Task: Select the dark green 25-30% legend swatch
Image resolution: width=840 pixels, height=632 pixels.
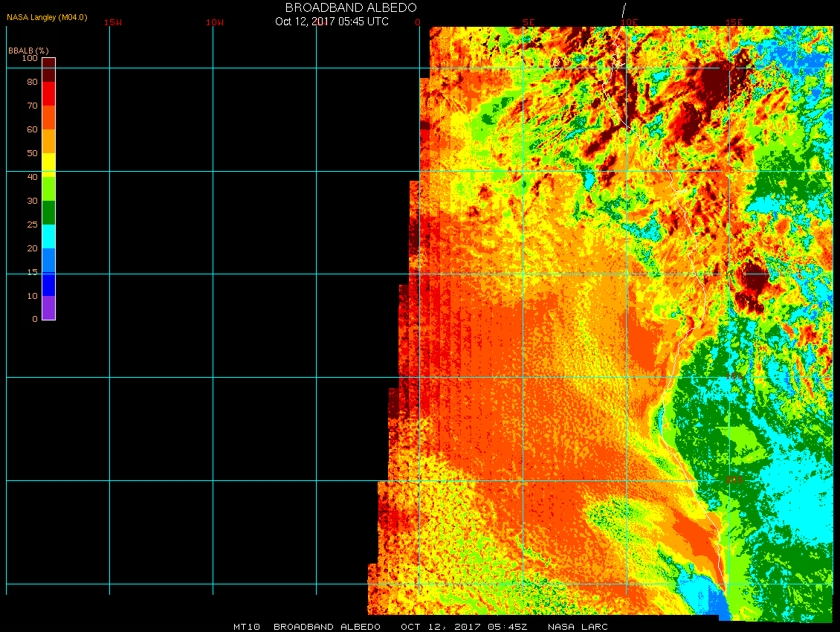Action: click(48, 213)
